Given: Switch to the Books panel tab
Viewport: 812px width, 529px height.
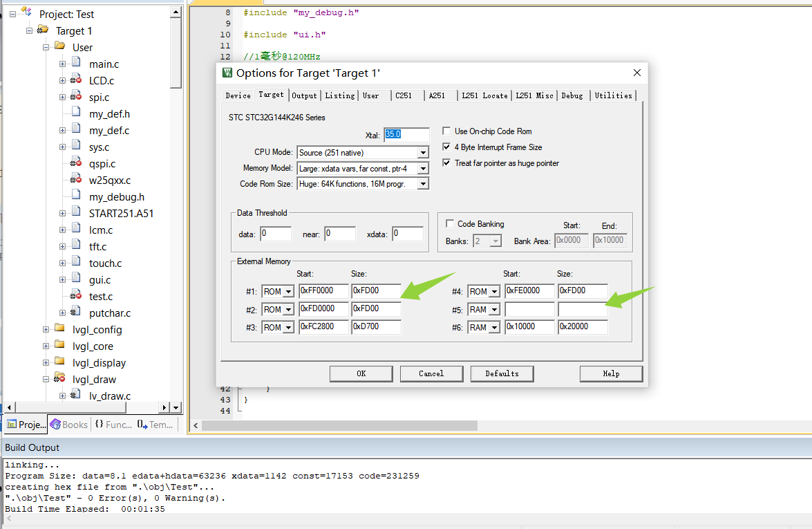Looking at the screenshot, I should [x=69, y=425].
